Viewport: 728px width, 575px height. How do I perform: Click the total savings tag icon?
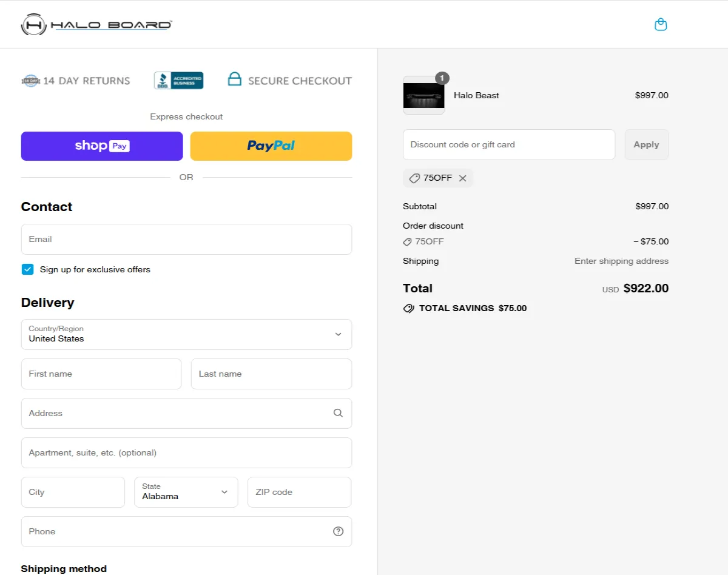pyautogui.click(x=409, y=308)
